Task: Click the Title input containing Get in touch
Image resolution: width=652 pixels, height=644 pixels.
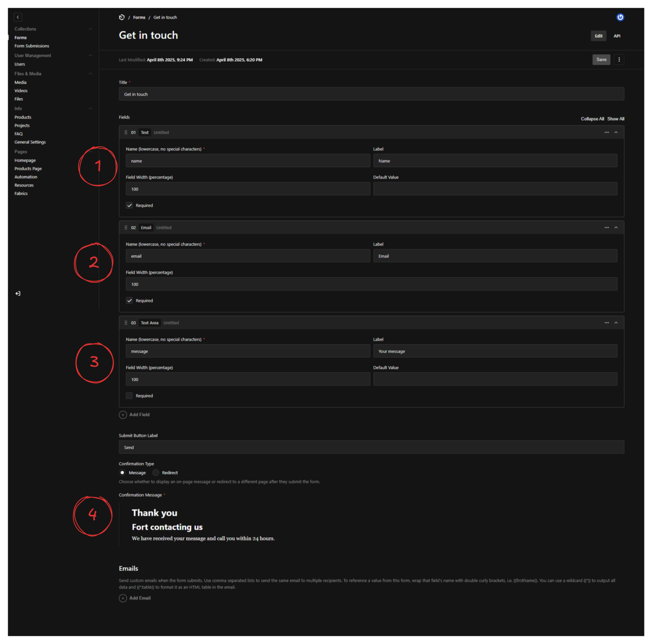Action: click(x=371, y=94)
